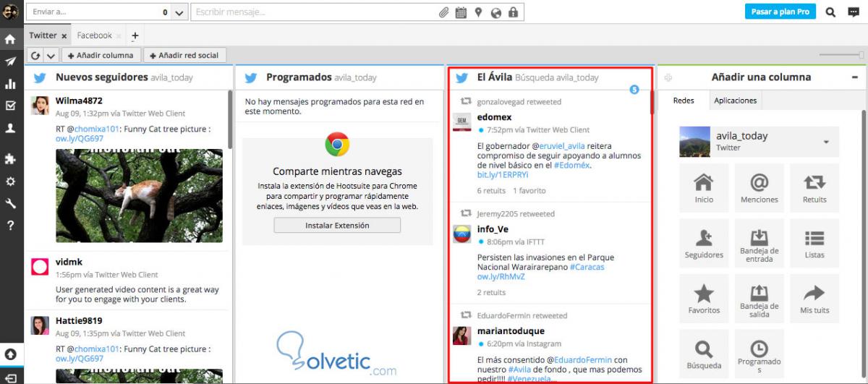868x384 pixels.
Task: Open profile picker dropdown beside Enviar a
Action: tap(180, 12)
